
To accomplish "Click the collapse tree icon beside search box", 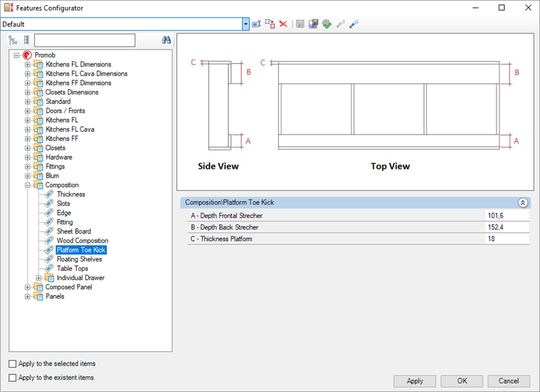I will (x=26, y=40).
